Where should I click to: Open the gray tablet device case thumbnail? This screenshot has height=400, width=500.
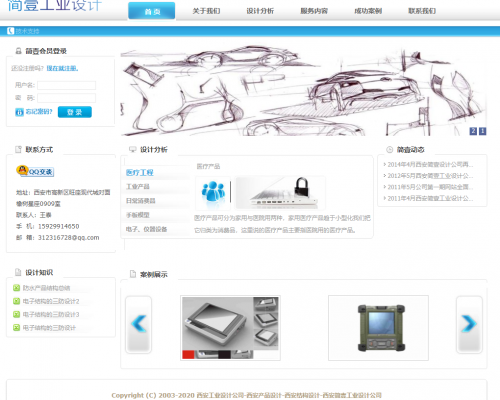(x=230, y=328)
